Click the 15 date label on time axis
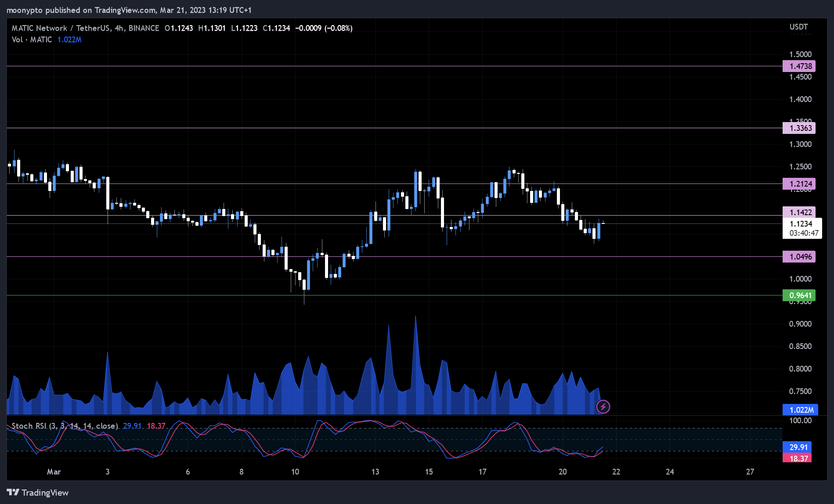 coord(429,472)
